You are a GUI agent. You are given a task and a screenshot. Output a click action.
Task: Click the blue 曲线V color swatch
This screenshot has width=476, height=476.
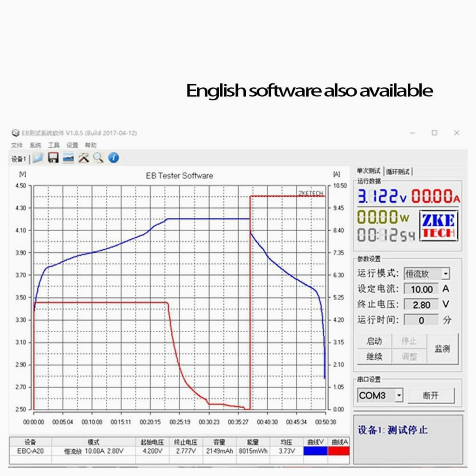point(315,451)
